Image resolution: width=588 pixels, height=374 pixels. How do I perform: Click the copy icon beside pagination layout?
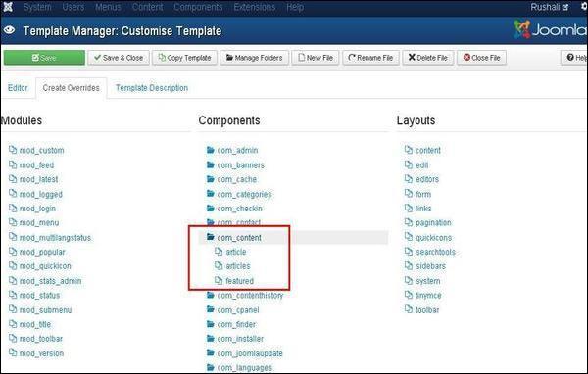point(409,222)
